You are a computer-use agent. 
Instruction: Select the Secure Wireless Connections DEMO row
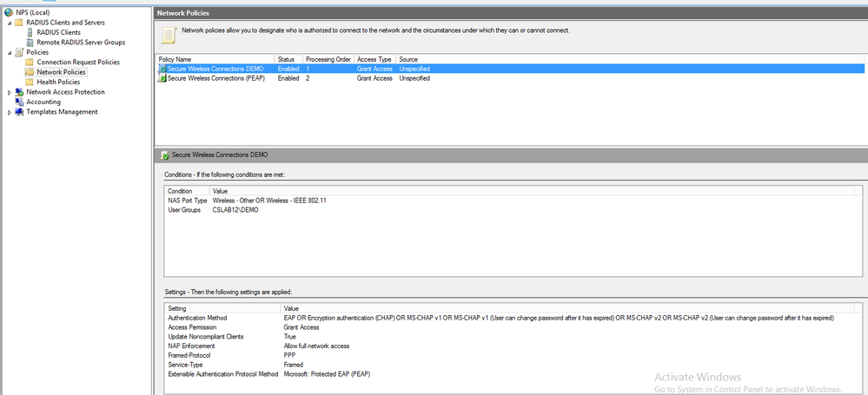(217, 69)
